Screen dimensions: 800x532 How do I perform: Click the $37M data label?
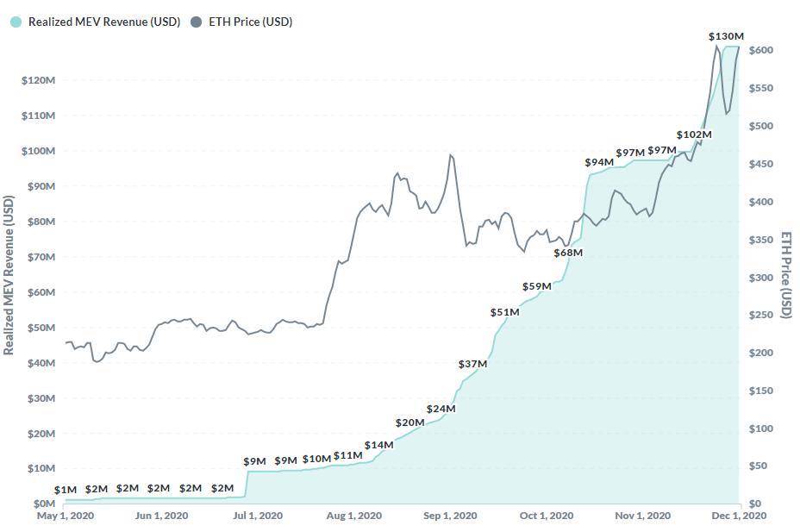[472, 364]
